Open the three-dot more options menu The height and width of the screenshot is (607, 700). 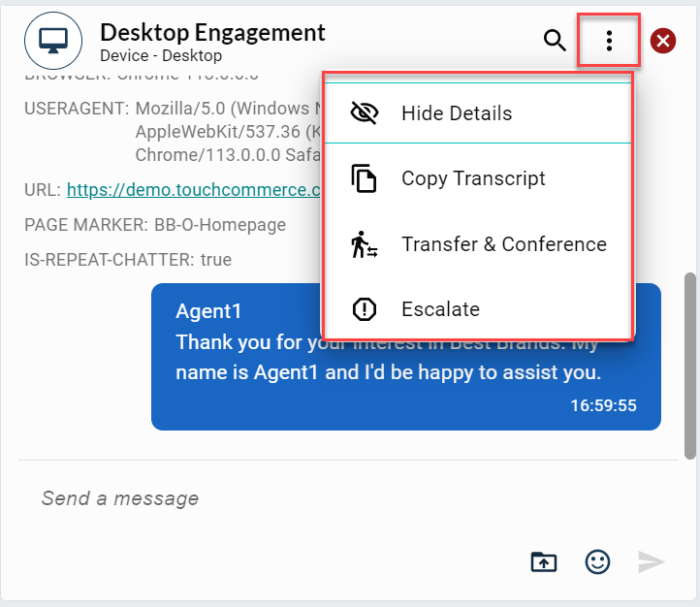609,41
